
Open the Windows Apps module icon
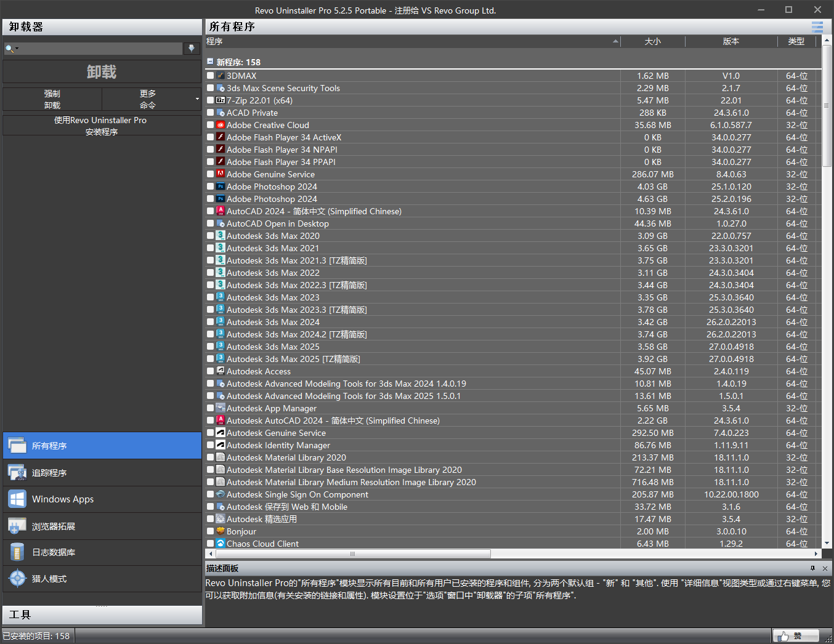17,499
